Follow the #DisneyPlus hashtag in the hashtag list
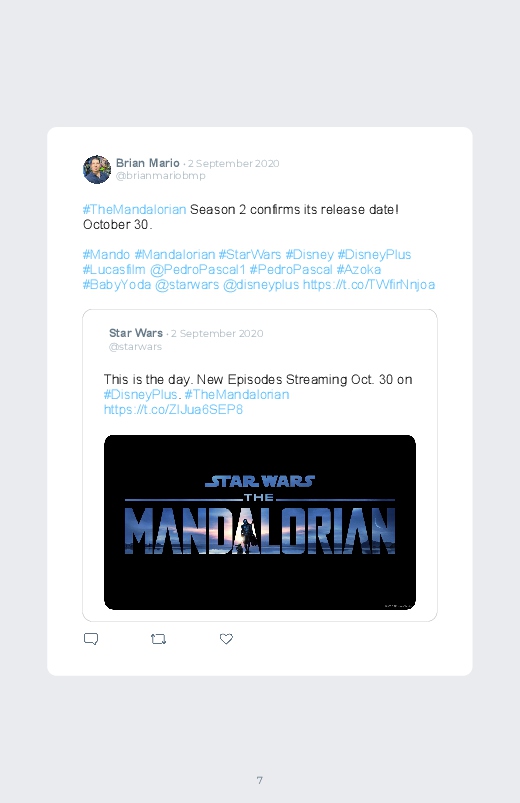This screenshot has height=803, width=520. point(374,255)
